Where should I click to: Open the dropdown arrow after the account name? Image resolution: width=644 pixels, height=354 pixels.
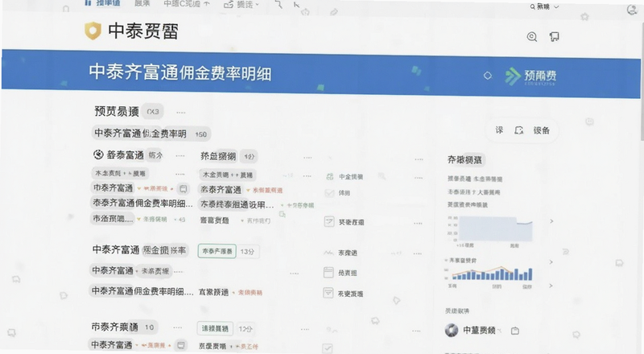tap(499, 330)
